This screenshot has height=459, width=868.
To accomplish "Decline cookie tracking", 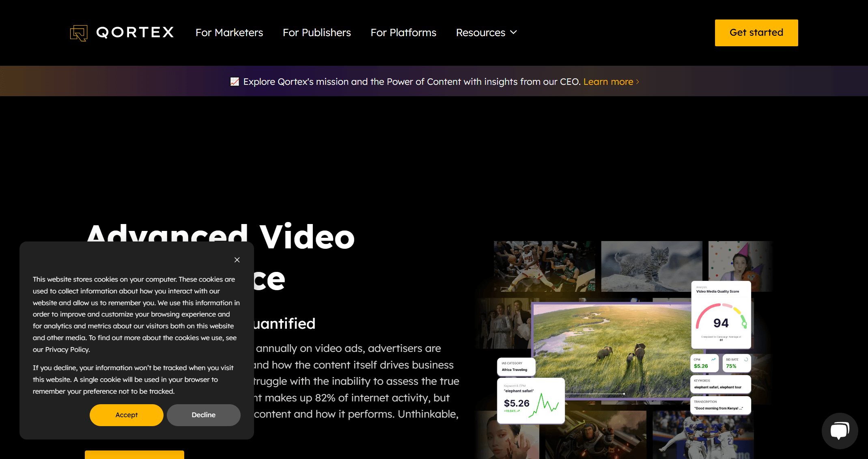I will [x=203, y=415].
